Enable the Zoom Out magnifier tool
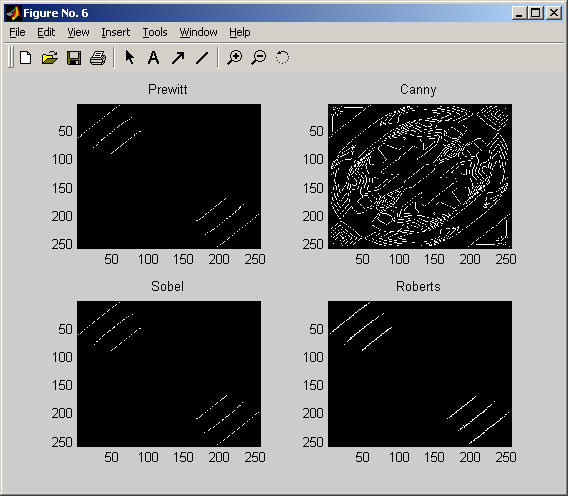Image resolution: width=568 pixels, height=496 pixels. (x=259, y=58)
